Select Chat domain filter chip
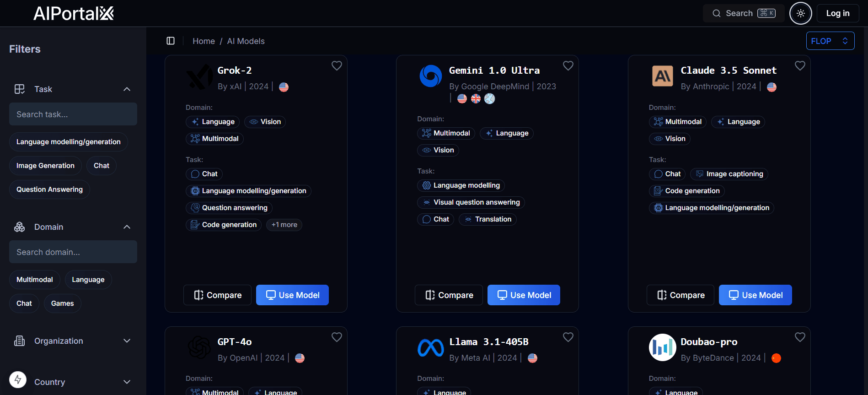The image size is (868, 395). click(x=24, y=303)
